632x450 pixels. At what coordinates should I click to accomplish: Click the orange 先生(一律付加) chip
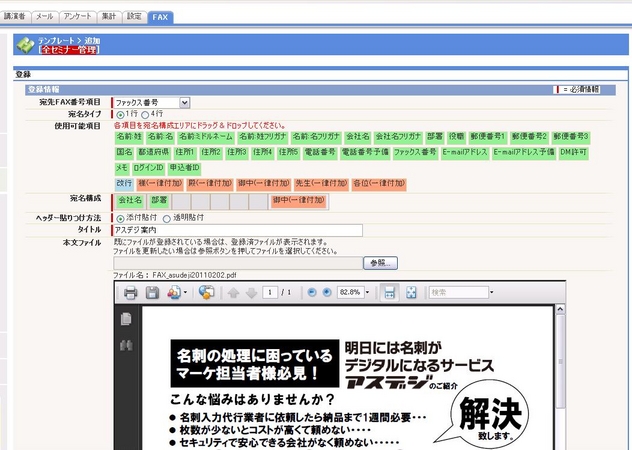click(321, 184)
